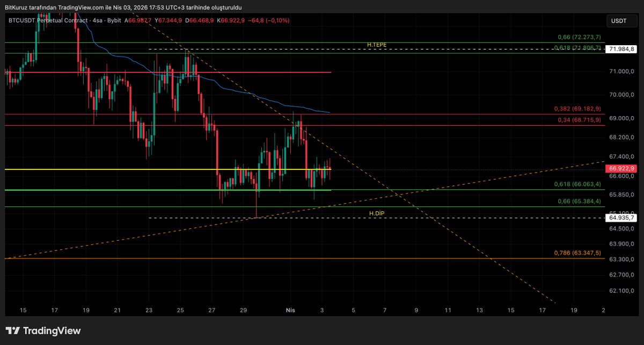This screenshot has width=644, height=345.
Task: Click the 62.100,0 price scale value
Action: (621, 291)
